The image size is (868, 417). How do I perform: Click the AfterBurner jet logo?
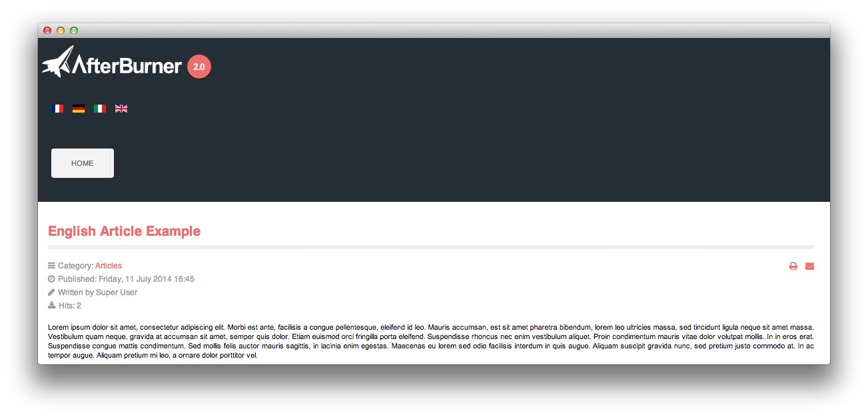pyautogui.click(x=59, y=61)
